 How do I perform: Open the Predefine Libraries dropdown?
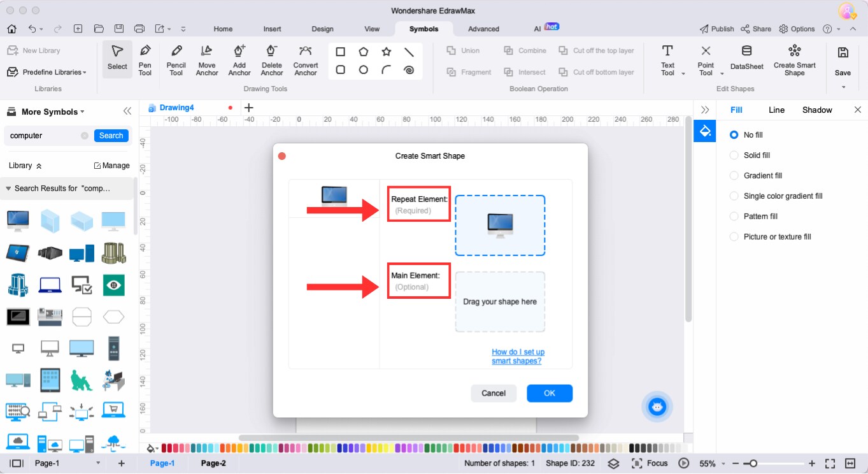point(46,73)
